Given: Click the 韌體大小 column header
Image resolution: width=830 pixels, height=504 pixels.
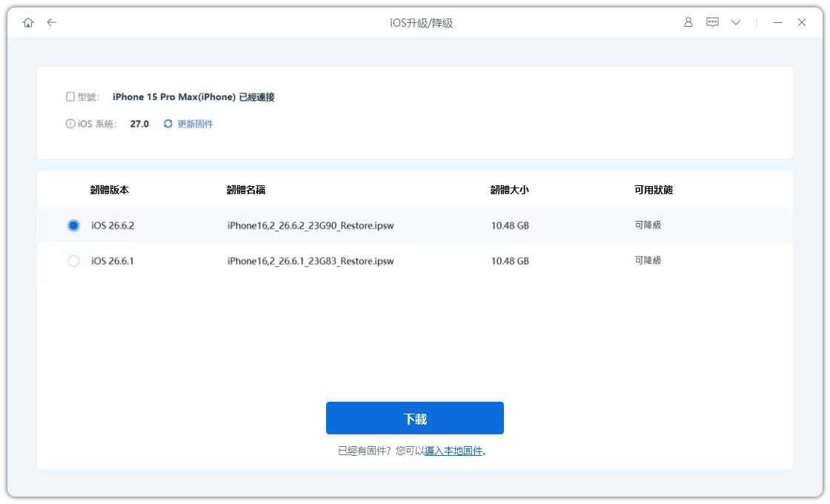Looking at the screenshot, I should coord(509,190).
